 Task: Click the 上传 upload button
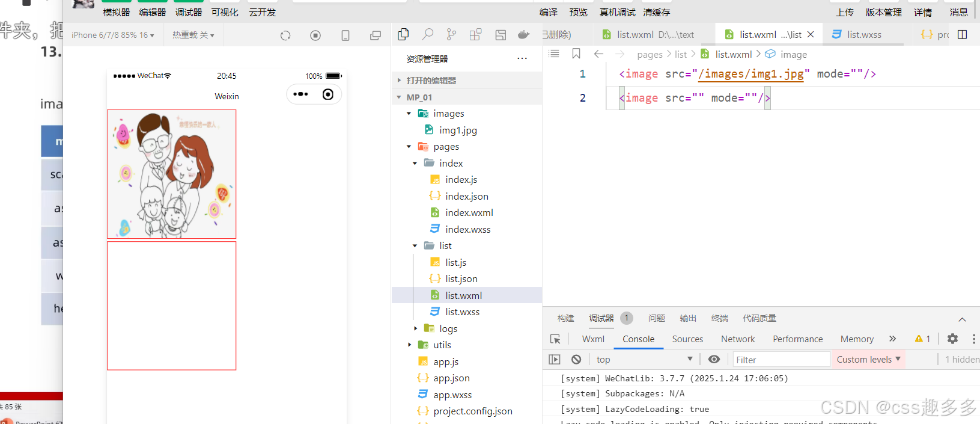coord(845,12)
